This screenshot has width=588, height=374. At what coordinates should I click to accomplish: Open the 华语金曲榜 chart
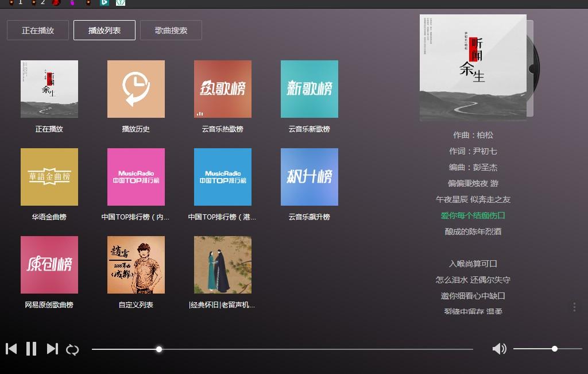pos(49,177)
